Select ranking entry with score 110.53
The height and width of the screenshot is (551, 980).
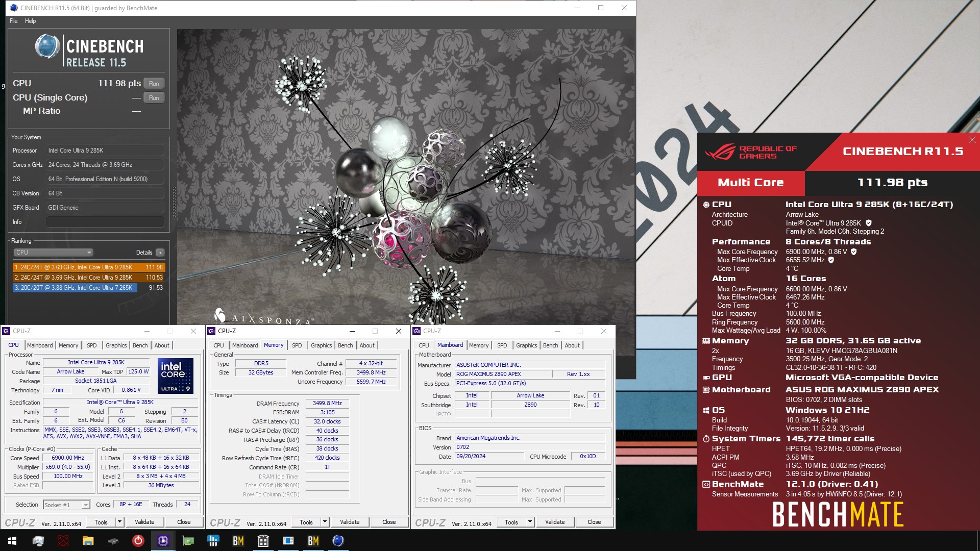coord(89,278)
